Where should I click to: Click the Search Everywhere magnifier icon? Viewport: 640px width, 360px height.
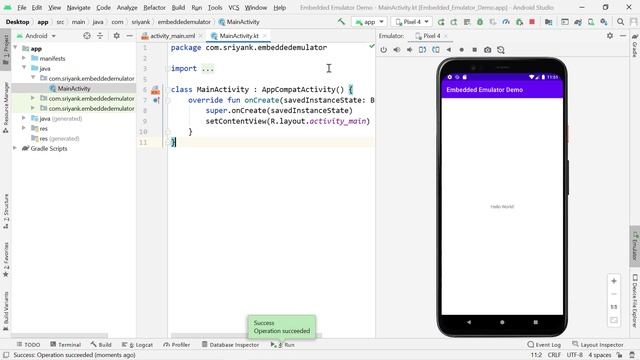[620, 22]
